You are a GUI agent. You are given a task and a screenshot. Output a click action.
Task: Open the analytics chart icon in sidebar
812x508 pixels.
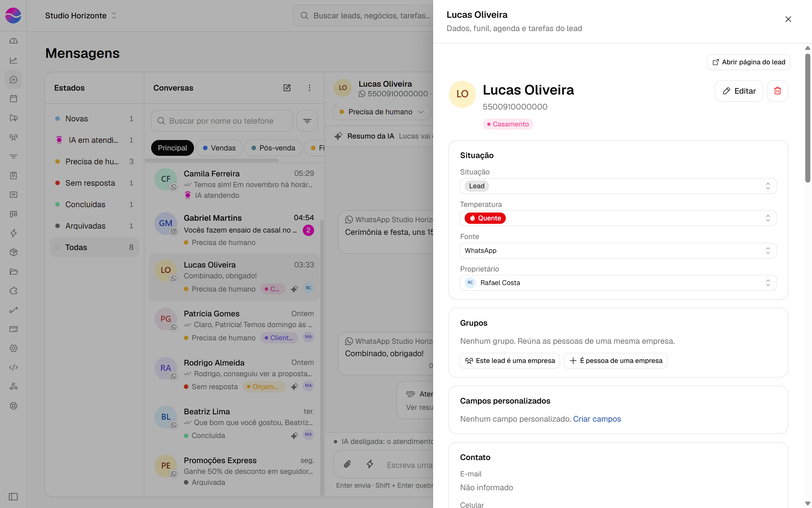14,60
